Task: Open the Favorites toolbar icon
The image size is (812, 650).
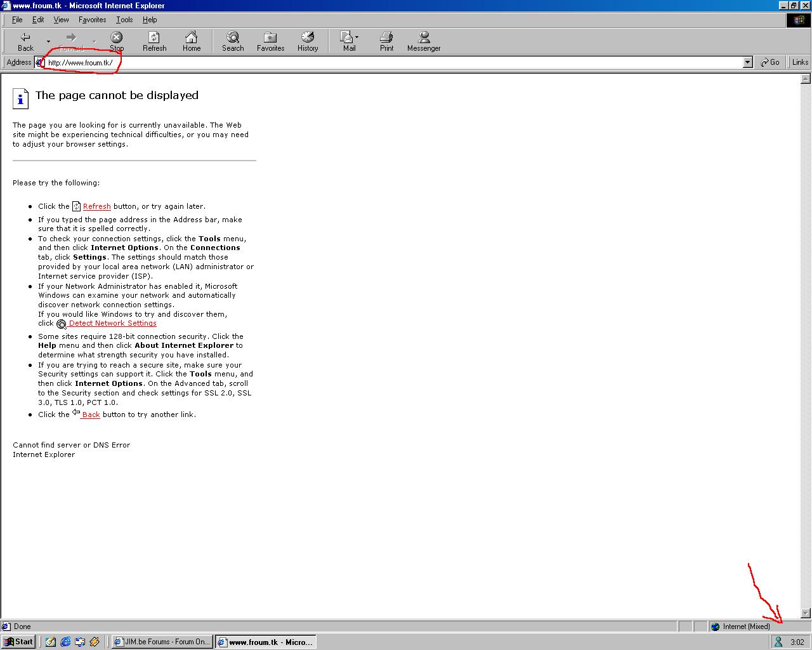Action: [270, 41]
